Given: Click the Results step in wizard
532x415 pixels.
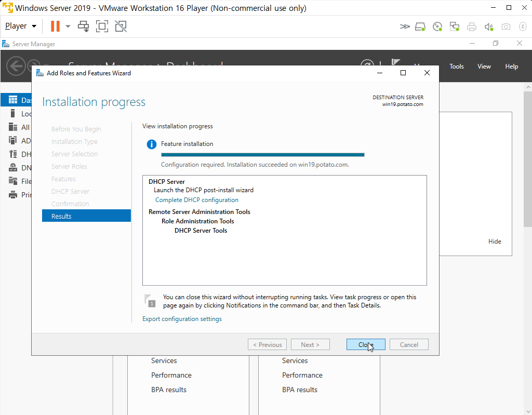Looking at the screenshot, I should (x=87, y=216).
